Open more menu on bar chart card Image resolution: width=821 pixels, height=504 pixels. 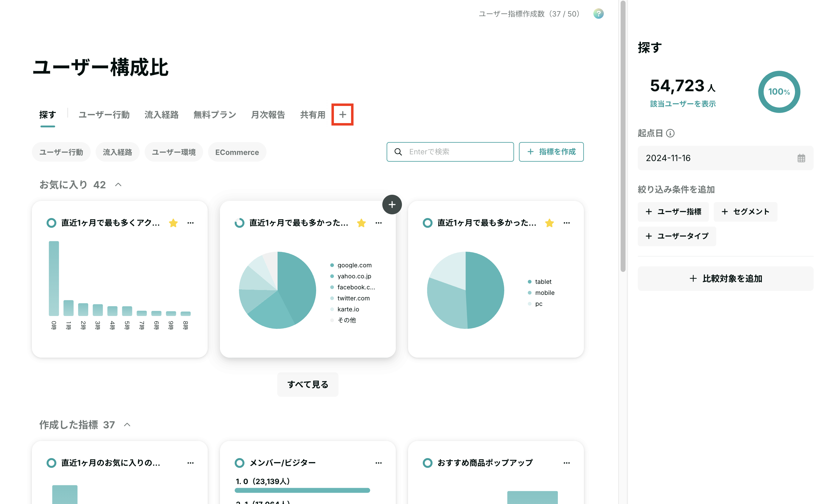pos(191,223)
